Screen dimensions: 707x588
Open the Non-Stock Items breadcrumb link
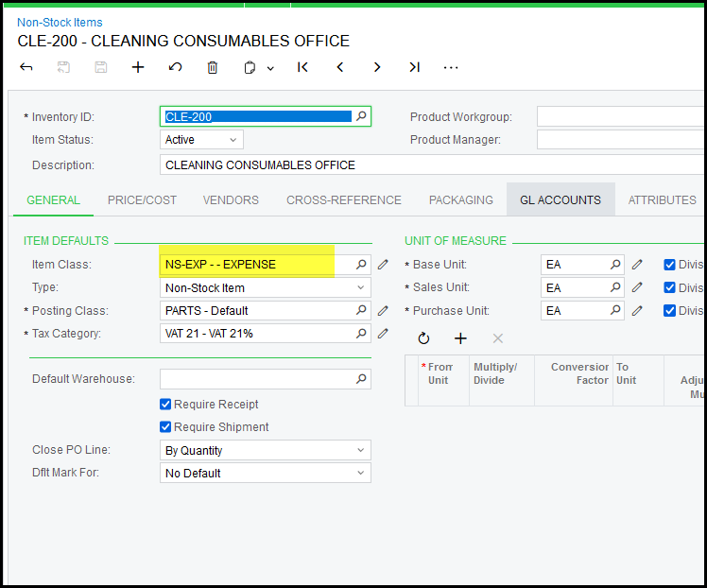click(x=60, y=22)
